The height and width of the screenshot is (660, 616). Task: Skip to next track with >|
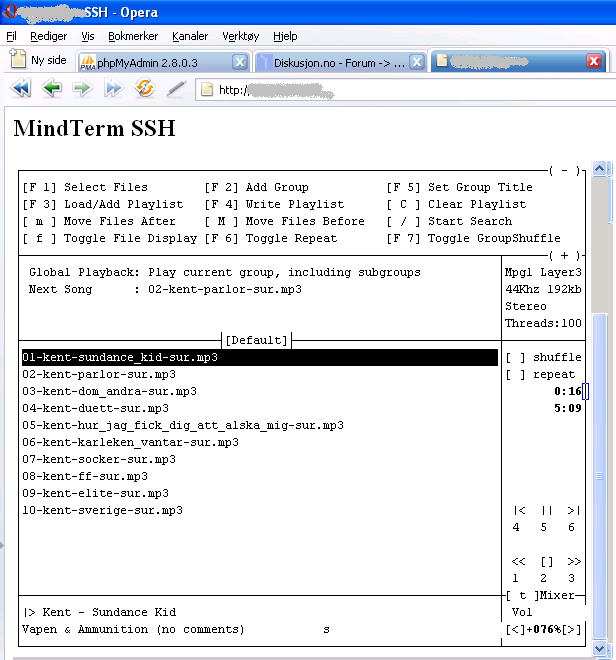[574, 510]
